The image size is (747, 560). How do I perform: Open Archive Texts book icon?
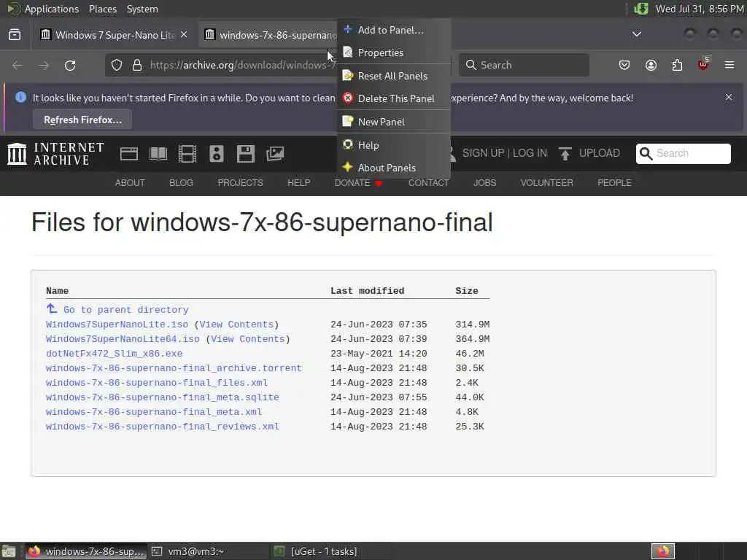click(x=158, y=154)
